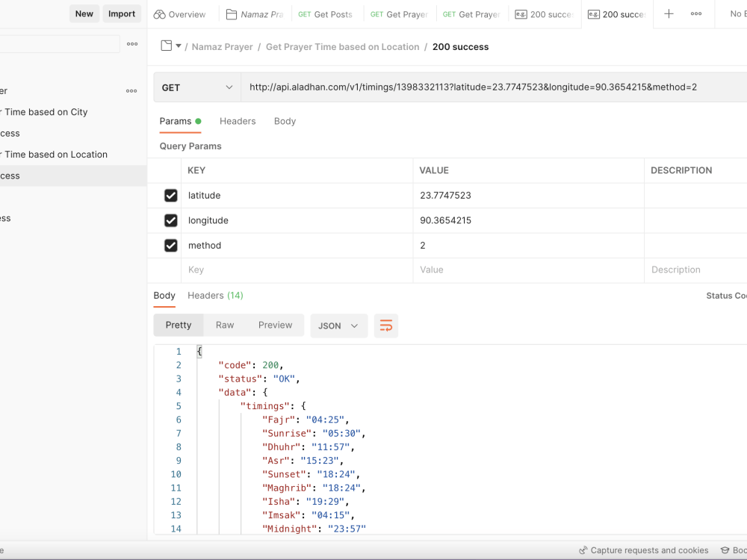Uncheck the method parameter checkbox
Image resolution: width=747 pixels, height=560 pixels.
170,246
